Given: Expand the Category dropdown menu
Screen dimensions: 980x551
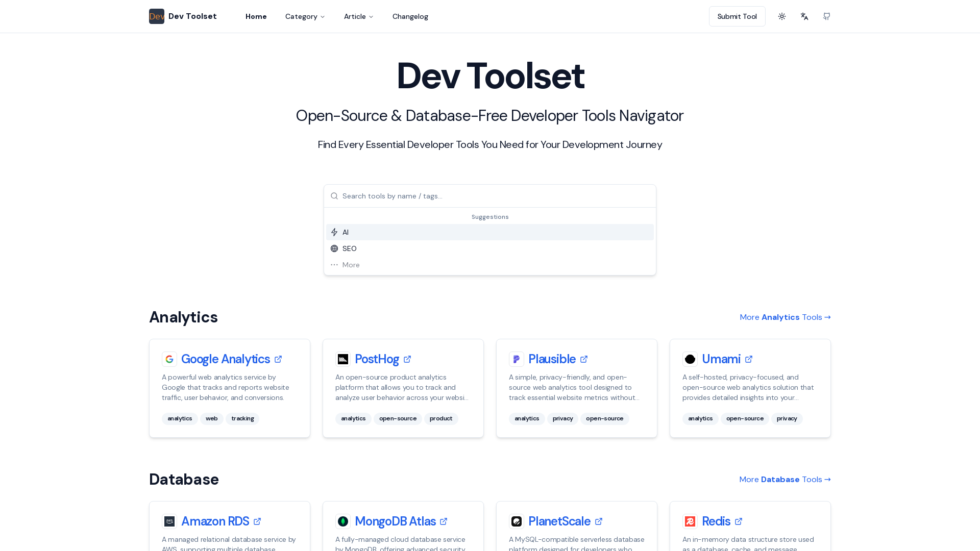Looking at the screenshot, I should pyautogui.click(x=305, y=16).
